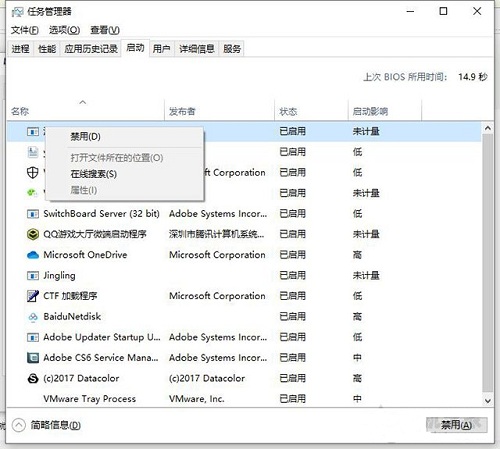Screen dimensions: 500x449
Task: Click the QQ游戏大厅微端启动程序 icon
Action: point(33,234)
